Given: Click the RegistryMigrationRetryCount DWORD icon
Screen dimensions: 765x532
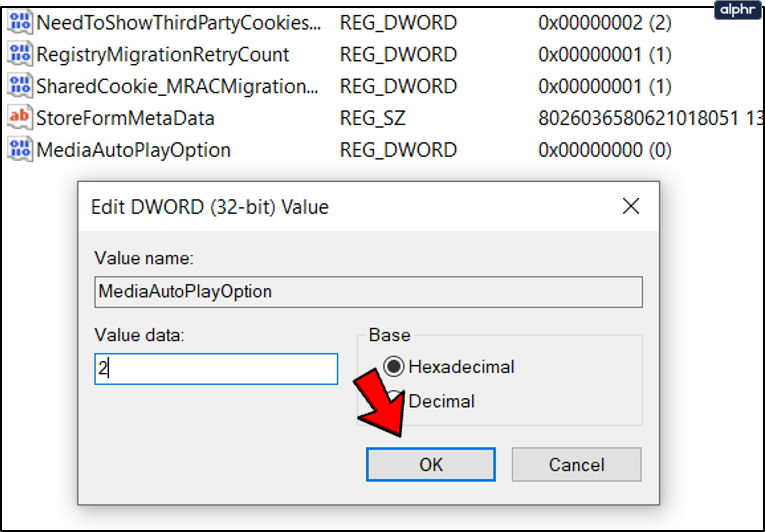Looking at the screenshot, I should point(19,54).
